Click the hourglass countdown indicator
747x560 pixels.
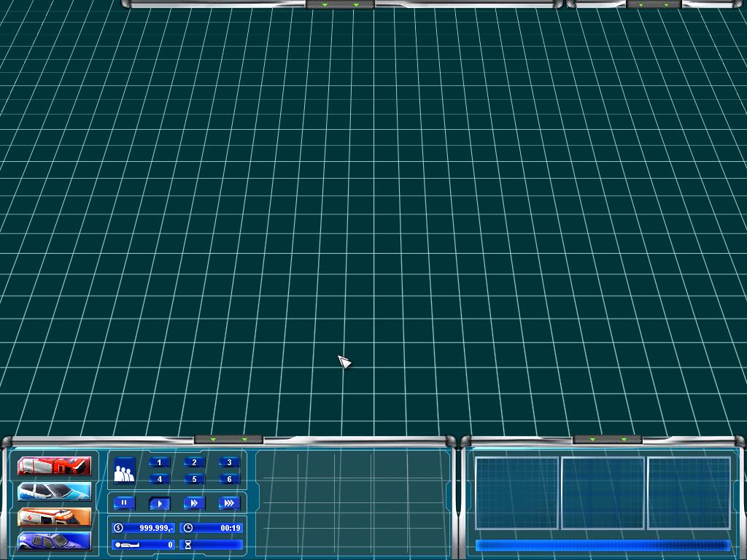click(x=212, y=544)
